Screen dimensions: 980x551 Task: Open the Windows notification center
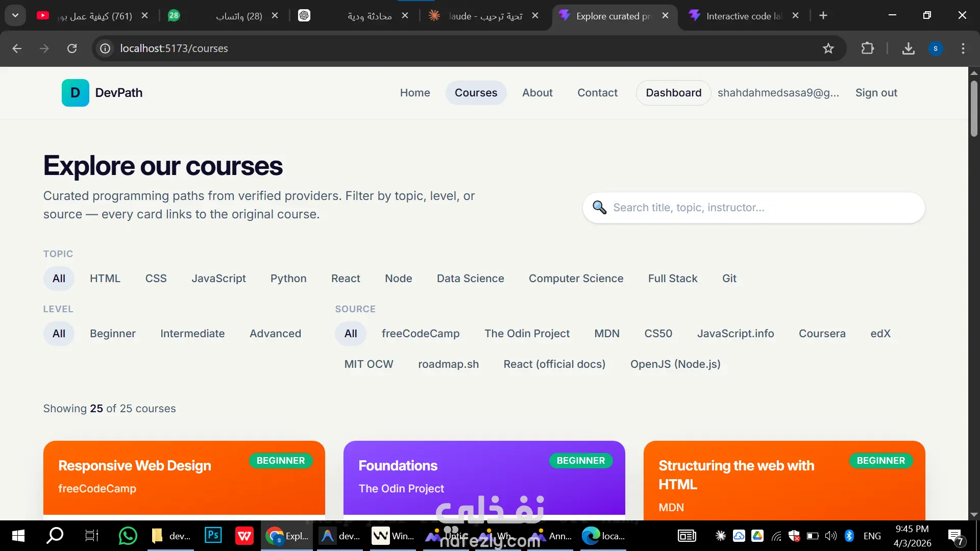[x=955, y=536]
